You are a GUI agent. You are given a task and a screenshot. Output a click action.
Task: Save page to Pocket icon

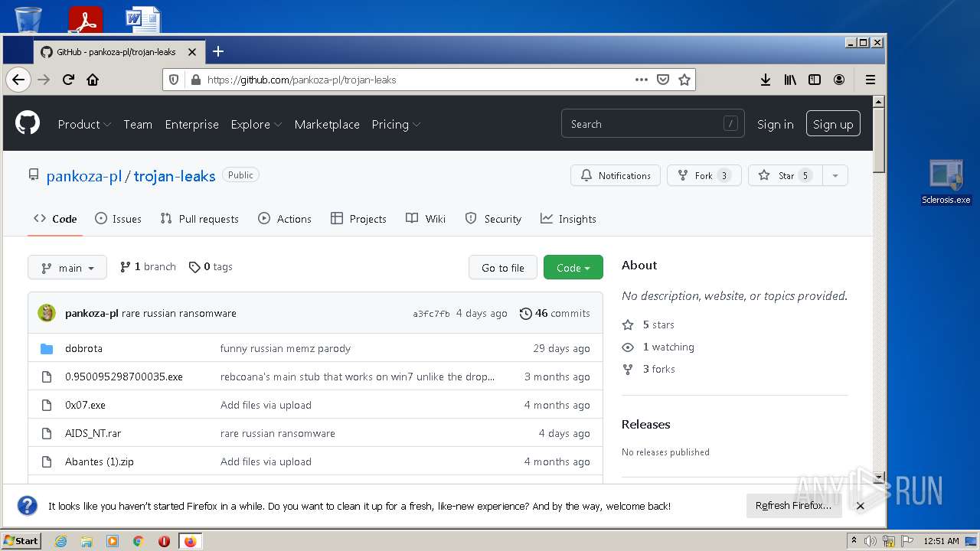coord(663,80)
